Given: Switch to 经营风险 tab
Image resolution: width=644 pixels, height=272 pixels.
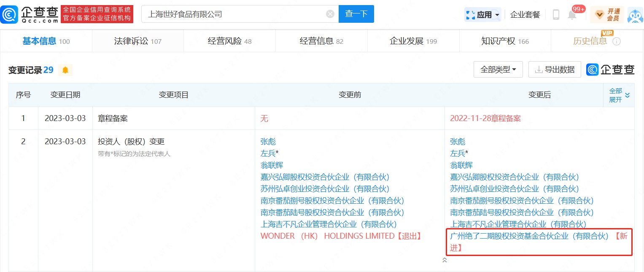Looking at the screenshot, I should pyautogui.click(x=230, y=41).
